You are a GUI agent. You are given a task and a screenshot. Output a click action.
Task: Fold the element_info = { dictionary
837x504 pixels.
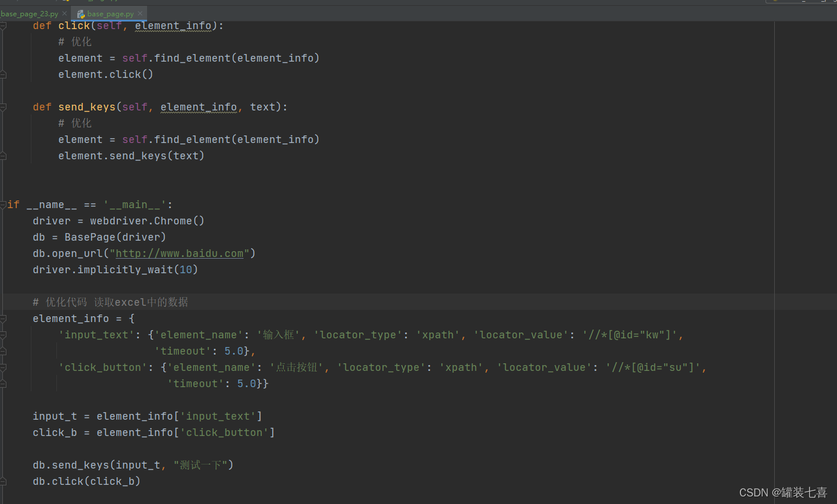coord(3,319)
